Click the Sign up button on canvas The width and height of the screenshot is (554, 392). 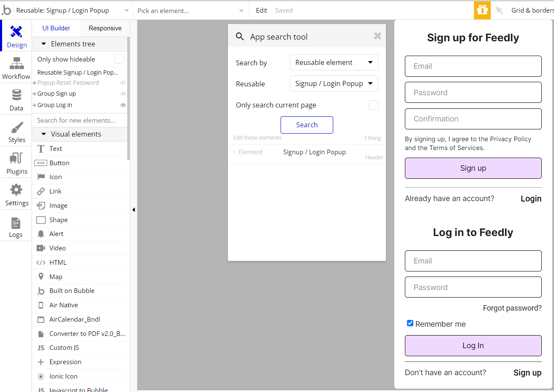pyautogui.click(x=473, y=168)
